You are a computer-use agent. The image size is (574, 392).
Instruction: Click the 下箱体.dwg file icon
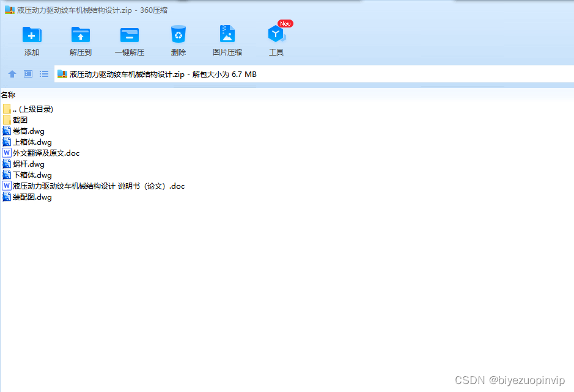pyautogui.click(x=7, y=175)
